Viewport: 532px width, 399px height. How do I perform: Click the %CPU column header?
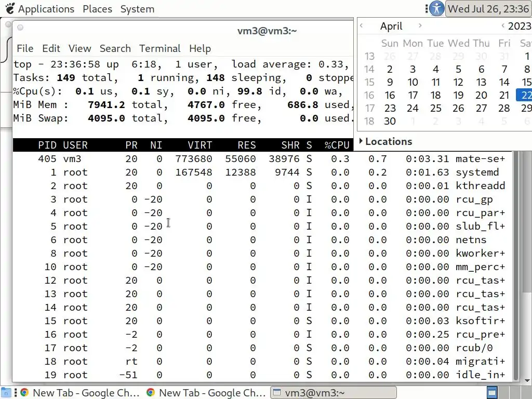point(337,145)
